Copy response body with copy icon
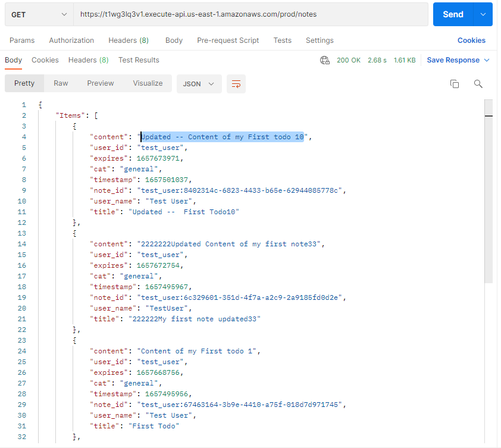 coord(455,84)
